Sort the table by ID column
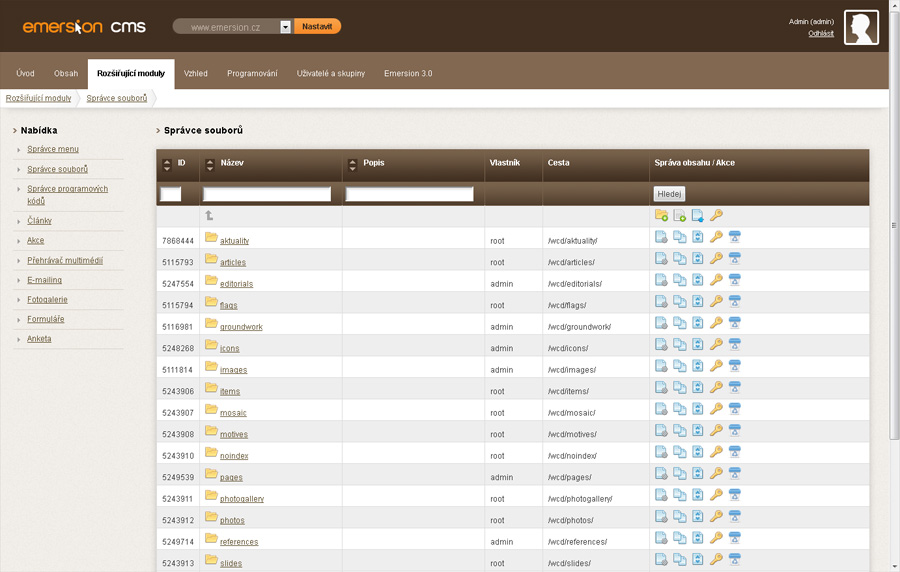The image size is (900, 572). coord(167,164)
